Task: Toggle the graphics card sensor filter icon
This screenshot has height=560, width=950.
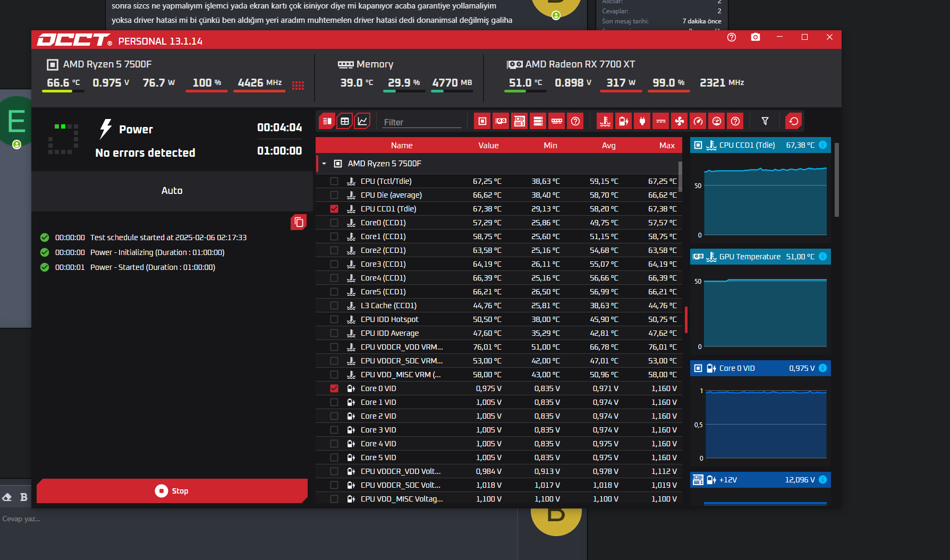Action: (x=501, y=121)
